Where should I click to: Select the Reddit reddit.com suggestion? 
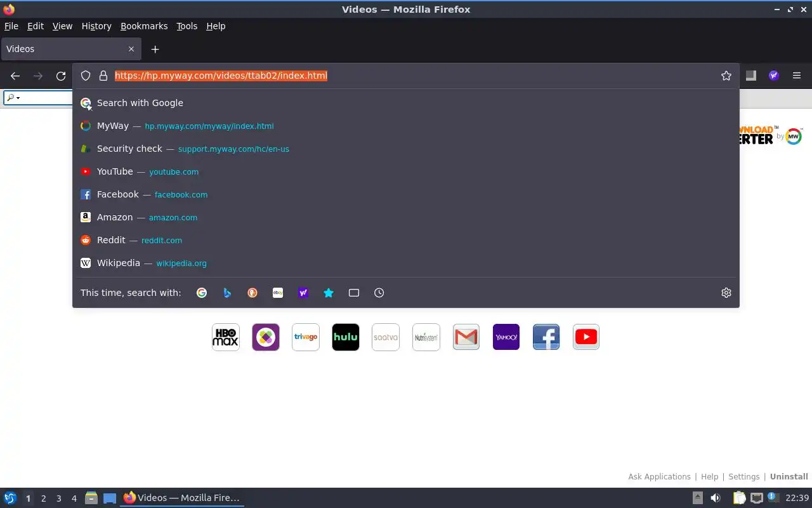pyautogui.click(x=406, y=240)
